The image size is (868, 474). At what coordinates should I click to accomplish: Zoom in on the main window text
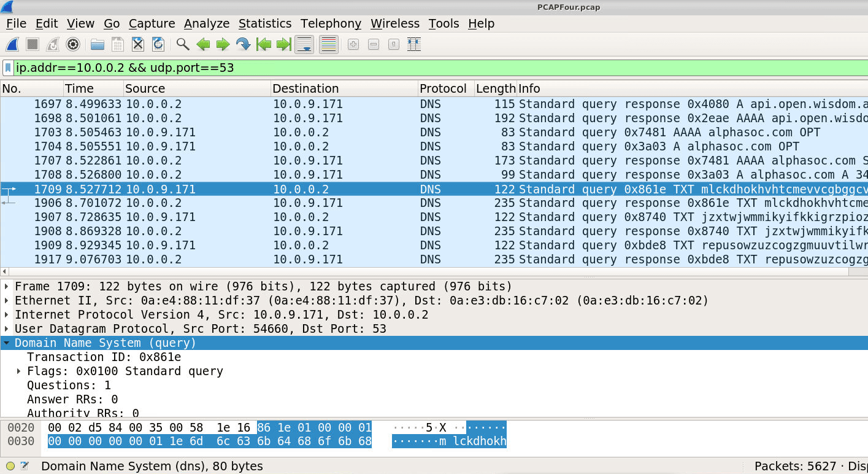pos(353,44)
